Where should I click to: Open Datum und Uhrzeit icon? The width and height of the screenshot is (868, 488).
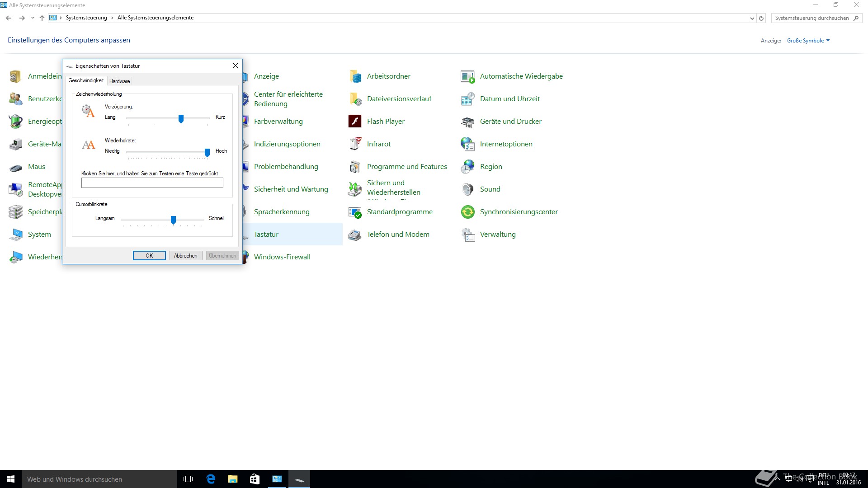[467, 99]
